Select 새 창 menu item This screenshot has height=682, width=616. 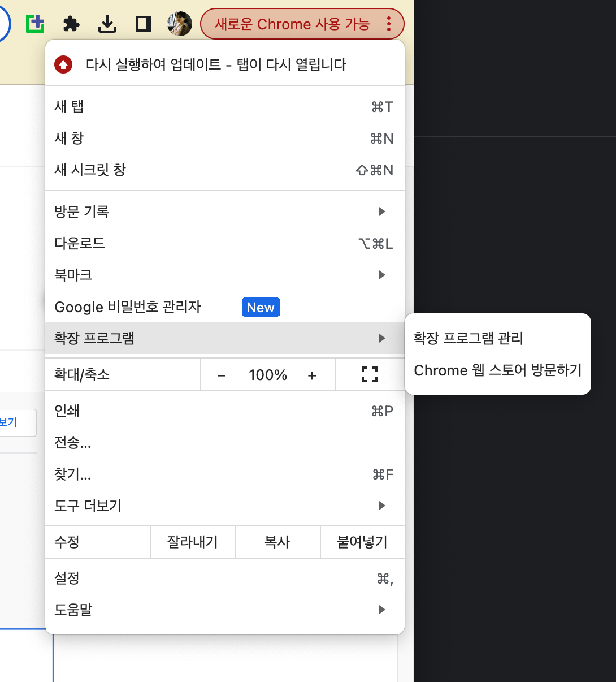(x=225, y=139)
